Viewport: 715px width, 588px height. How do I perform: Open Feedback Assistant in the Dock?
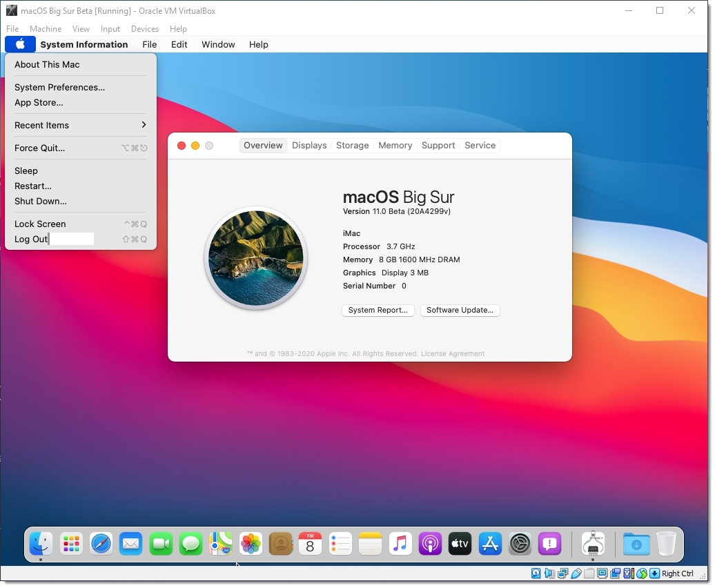coord(549,544)
